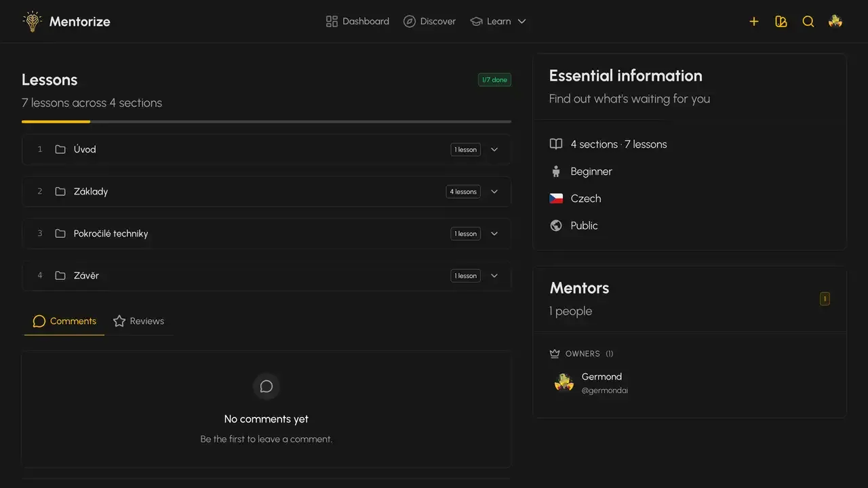Expand the Základy section chevron
Image resolution: width=868 pixels, height=488 pixels.
pyautogui.click(x=494, y=191)
